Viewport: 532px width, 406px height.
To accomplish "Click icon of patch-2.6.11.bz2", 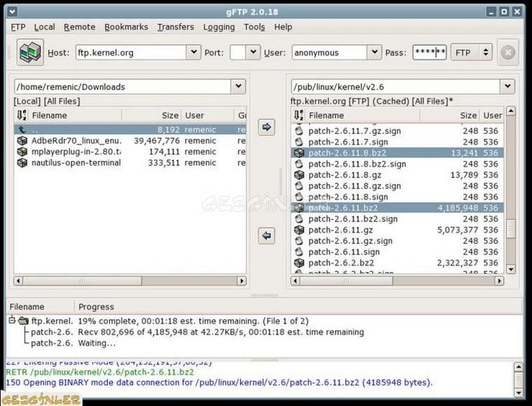I will [299, 208].
